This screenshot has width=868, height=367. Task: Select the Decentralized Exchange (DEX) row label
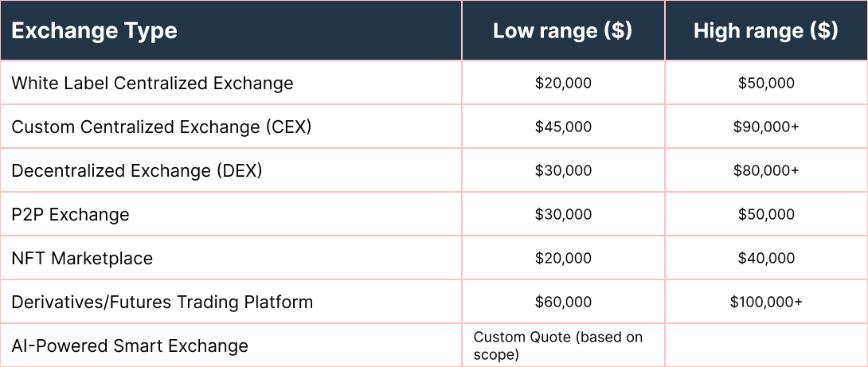coord(137,170)
